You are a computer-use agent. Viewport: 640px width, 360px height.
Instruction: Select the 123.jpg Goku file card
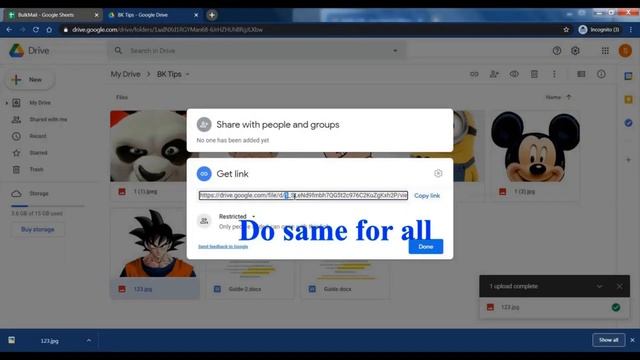coord(155,253)
